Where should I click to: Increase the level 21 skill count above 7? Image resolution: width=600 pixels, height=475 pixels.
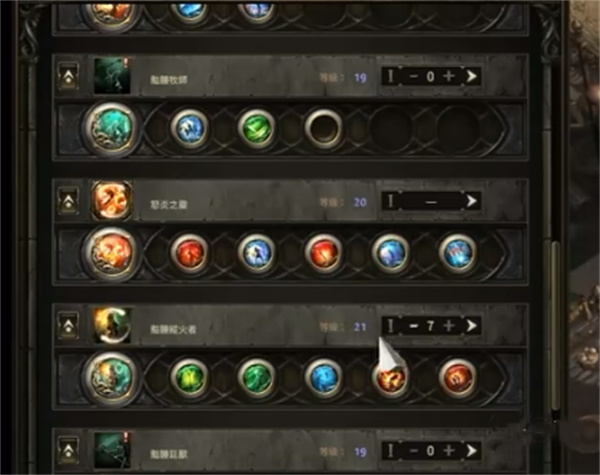point(449,326)
